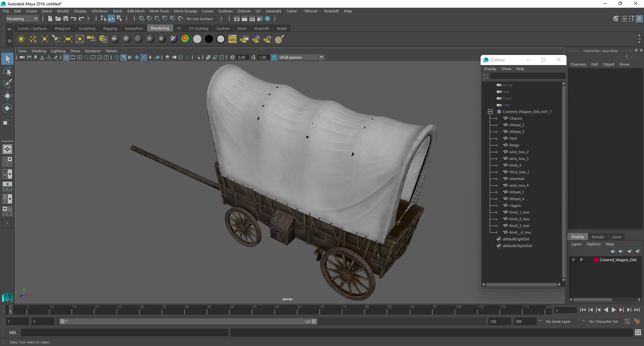This screenshot has width=644, height=346.
Task: Toggle isolate select in viewport toolbar
Action: coord(198,57)
